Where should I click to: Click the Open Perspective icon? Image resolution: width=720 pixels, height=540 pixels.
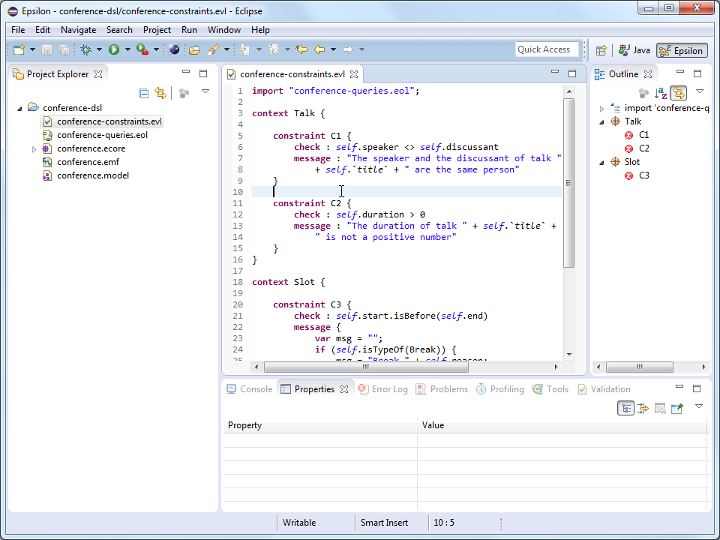tap(601, 50)
